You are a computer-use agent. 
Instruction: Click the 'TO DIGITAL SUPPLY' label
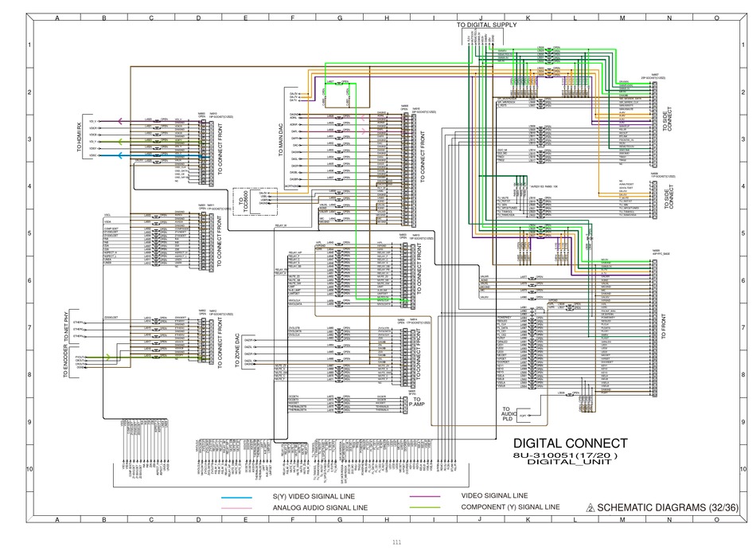486,25
